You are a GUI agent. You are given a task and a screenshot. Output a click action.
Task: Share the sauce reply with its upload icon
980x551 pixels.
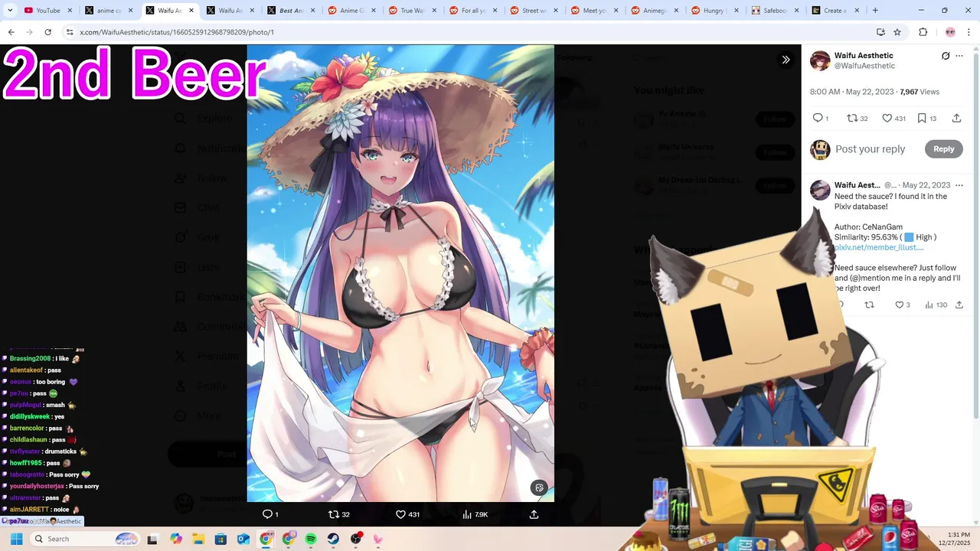(959, 305)
